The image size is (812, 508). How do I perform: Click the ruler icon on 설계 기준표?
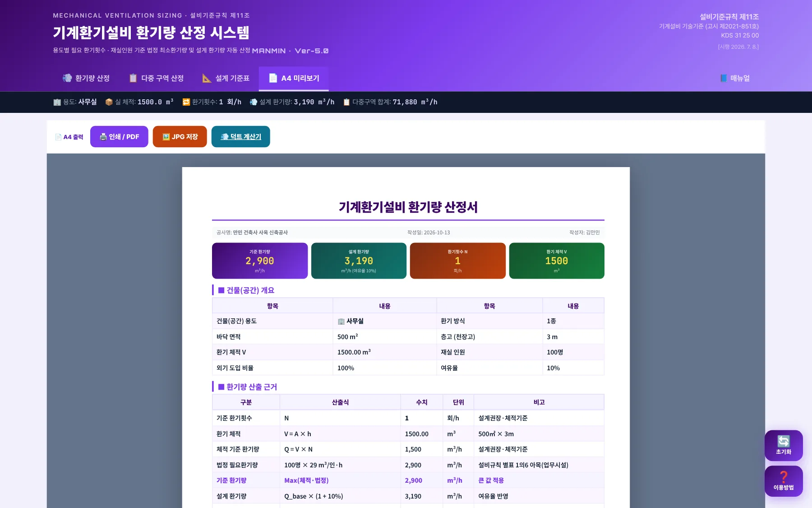pyautogui.click(x=207, y=78)
